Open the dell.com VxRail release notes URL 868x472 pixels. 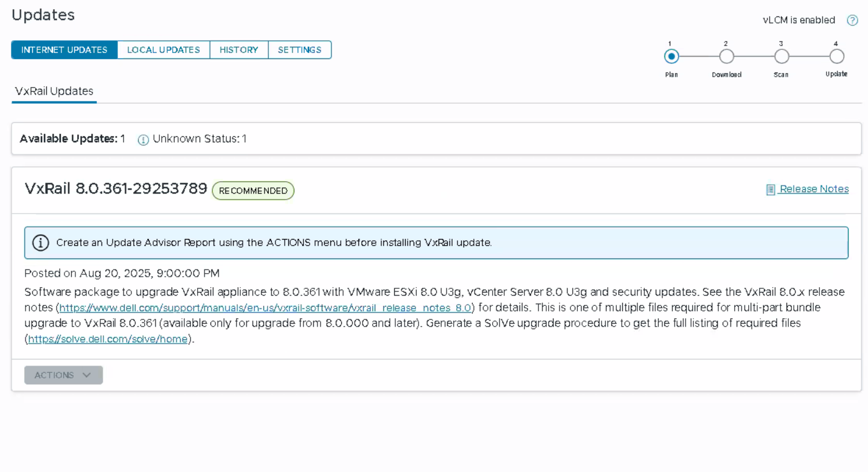coord(265,307)
